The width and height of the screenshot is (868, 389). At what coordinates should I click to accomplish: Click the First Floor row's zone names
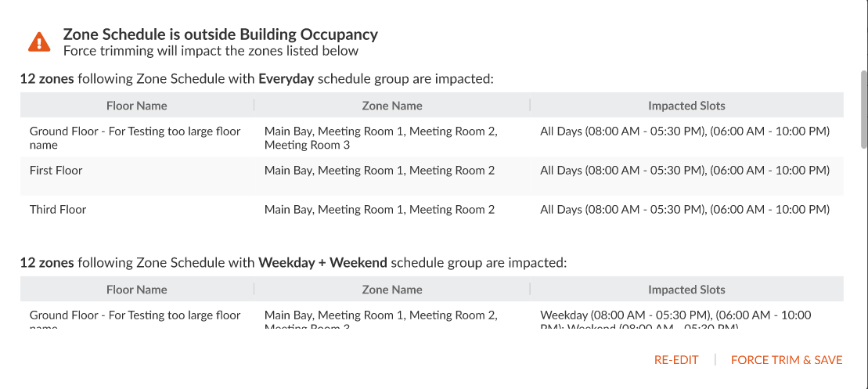pos(379,171)
